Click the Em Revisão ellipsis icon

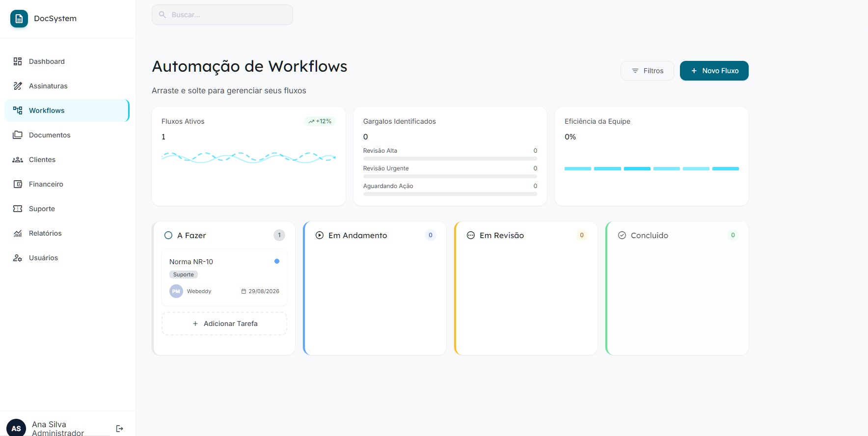tap(471, 235)
